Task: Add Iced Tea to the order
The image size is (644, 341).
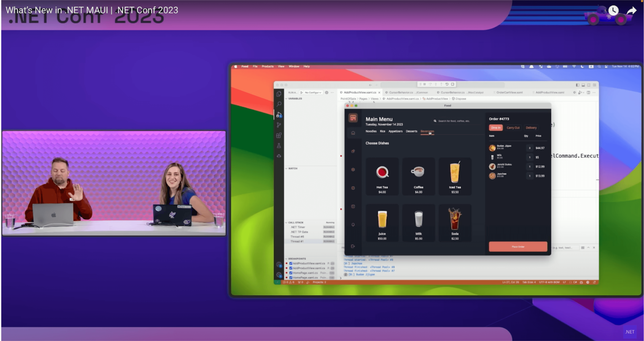Action: point(455,177)
